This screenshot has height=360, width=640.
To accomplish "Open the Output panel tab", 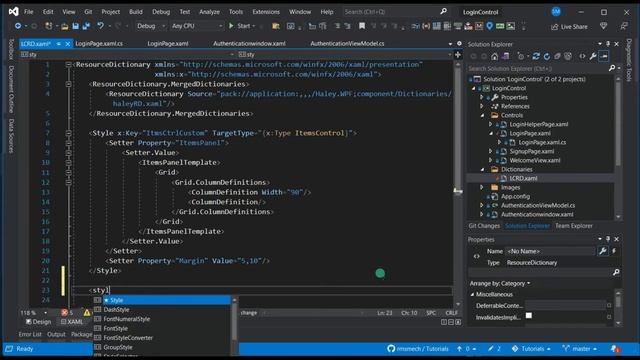I will pos(56,334).
